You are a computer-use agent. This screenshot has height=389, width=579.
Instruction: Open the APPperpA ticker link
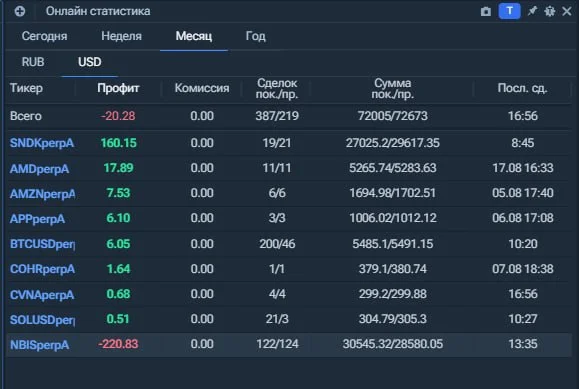point(37,219)
